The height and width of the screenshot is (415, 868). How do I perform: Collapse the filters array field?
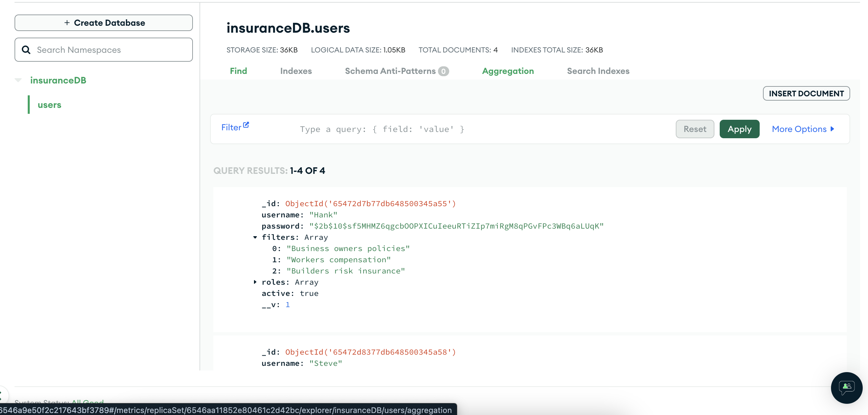coord(255,237)
